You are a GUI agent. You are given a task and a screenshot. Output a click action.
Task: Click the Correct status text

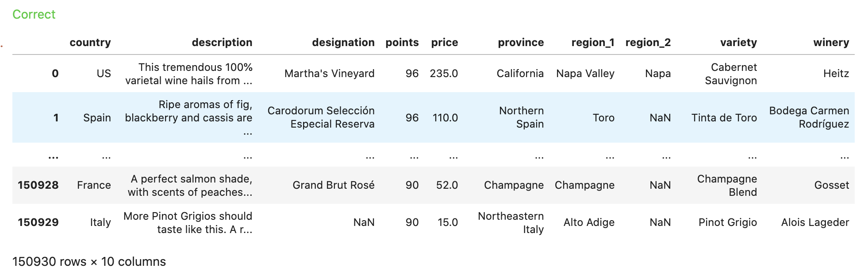click(x=34, y=15)
